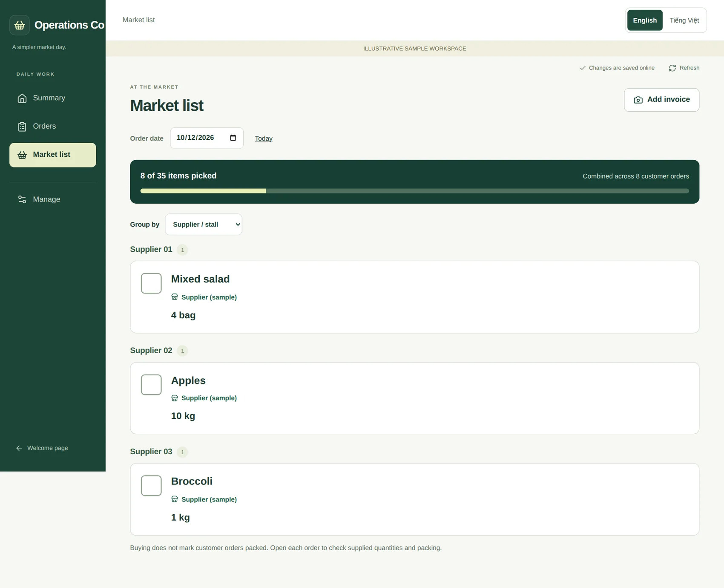Click the "8 of 35 items picked" text

(x=178, y=176)
